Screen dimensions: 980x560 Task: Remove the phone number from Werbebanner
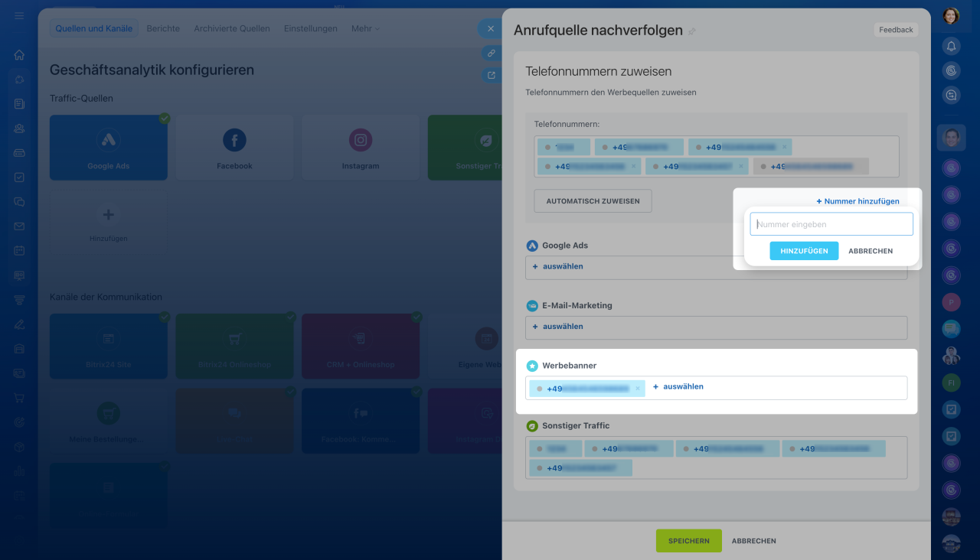(x=637, y=389)
